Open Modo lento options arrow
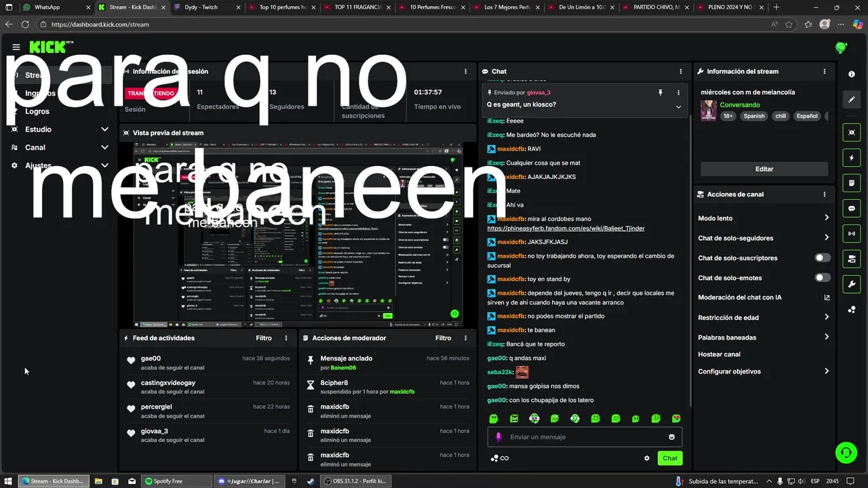This screenshot has width=868, height=488. pyautogui.click(x=827, y=218)
